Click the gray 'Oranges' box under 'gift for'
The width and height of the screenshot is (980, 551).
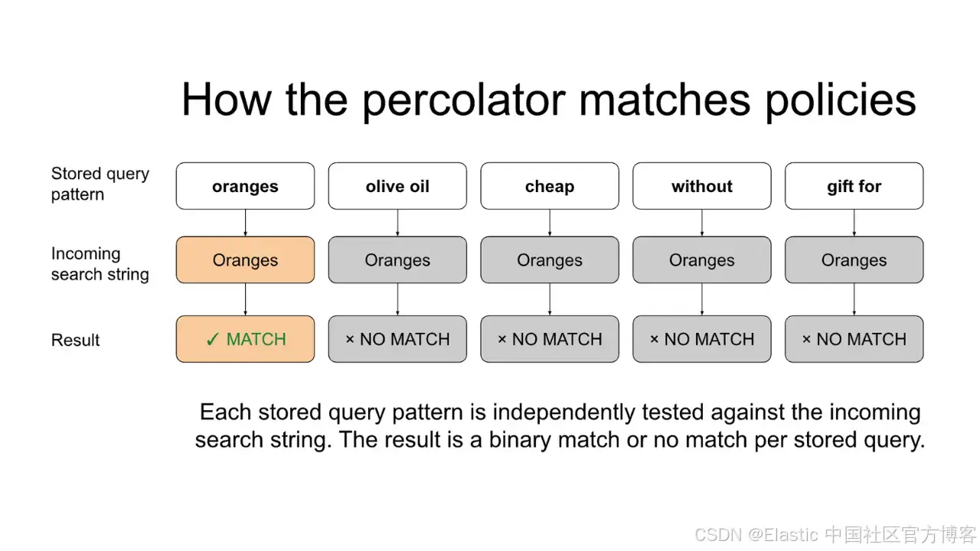click(854, 260)
